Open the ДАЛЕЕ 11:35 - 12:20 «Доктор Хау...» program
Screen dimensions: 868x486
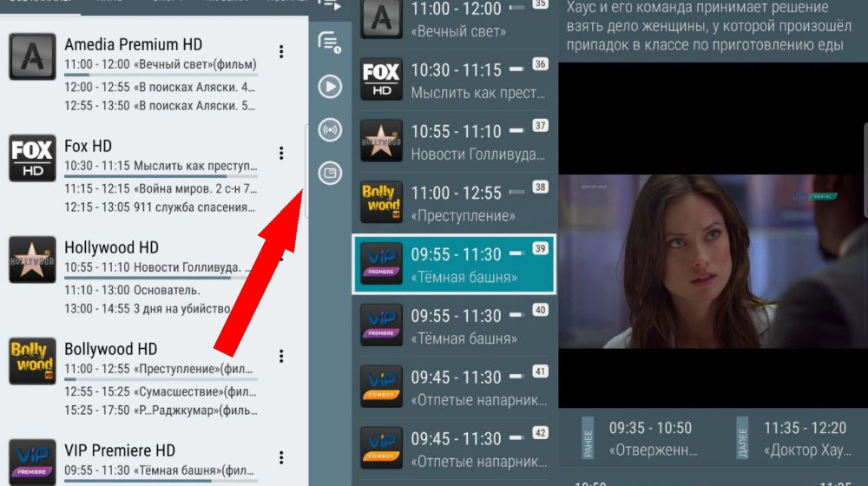point(796,438)
